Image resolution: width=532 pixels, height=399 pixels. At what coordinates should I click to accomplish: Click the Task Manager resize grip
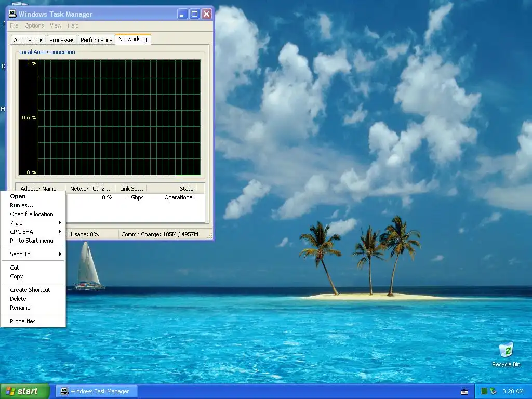point(210,236)
